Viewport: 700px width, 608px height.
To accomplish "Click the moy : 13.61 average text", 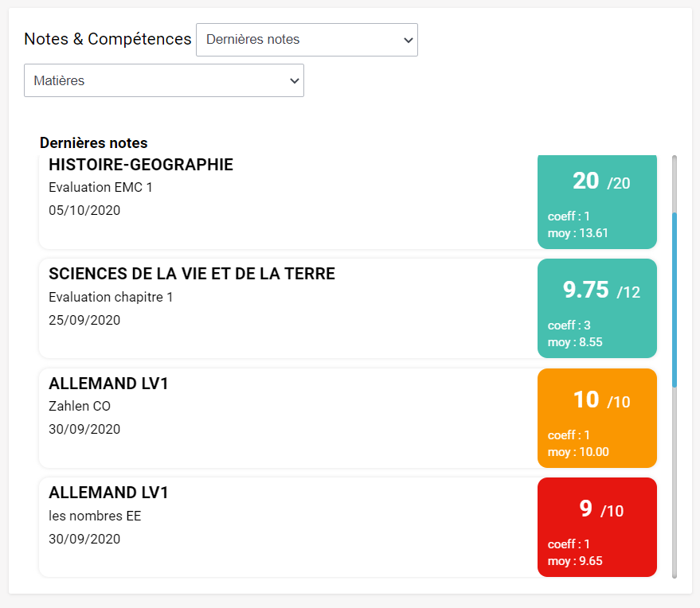I will click(578, 233).
